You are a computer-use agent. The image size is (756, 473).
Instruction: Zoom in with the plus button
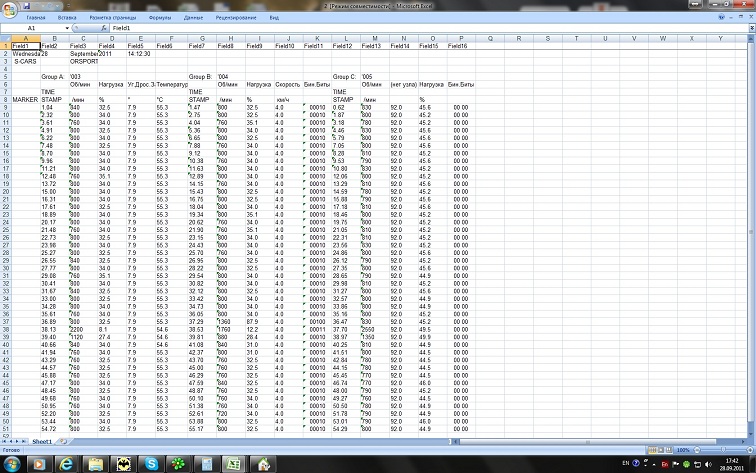750,450
